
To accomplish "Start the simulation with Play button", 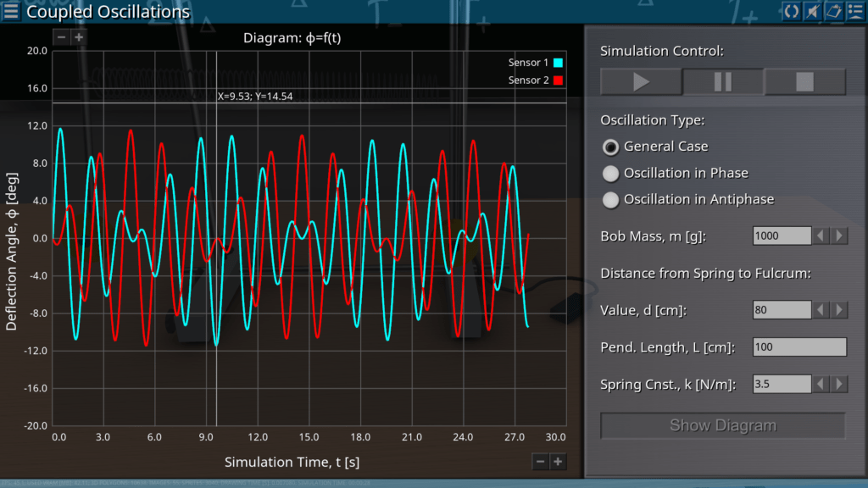I will point(641,82).
